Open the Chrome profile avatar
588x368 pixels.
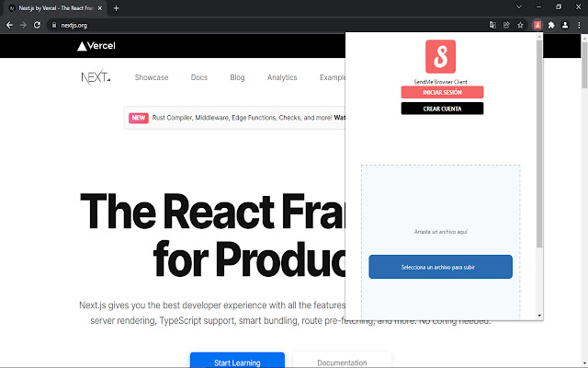click(565, 25)
